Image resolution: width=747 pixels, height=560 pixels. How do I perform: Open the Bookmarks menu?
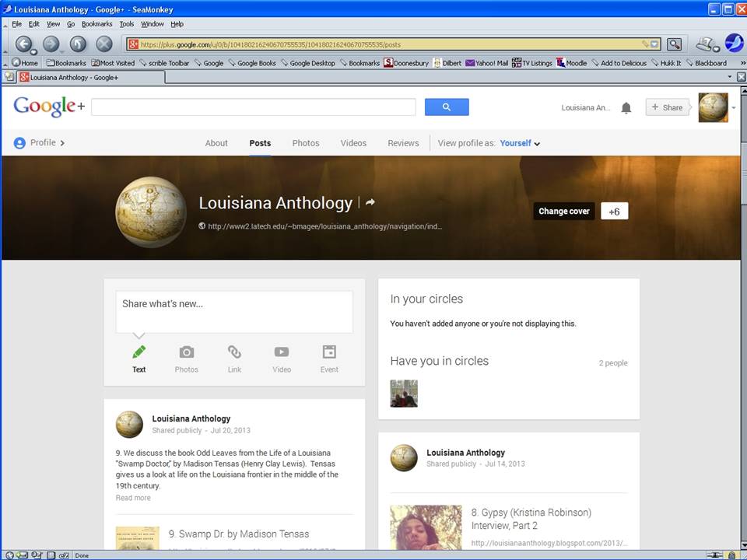coord(97,24)
